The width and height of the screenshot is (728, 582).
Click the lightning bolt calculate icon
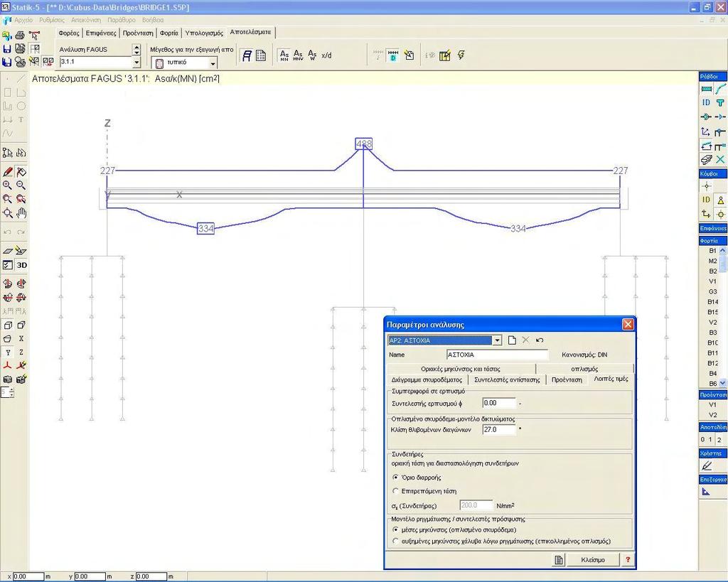tap(461, 55)
